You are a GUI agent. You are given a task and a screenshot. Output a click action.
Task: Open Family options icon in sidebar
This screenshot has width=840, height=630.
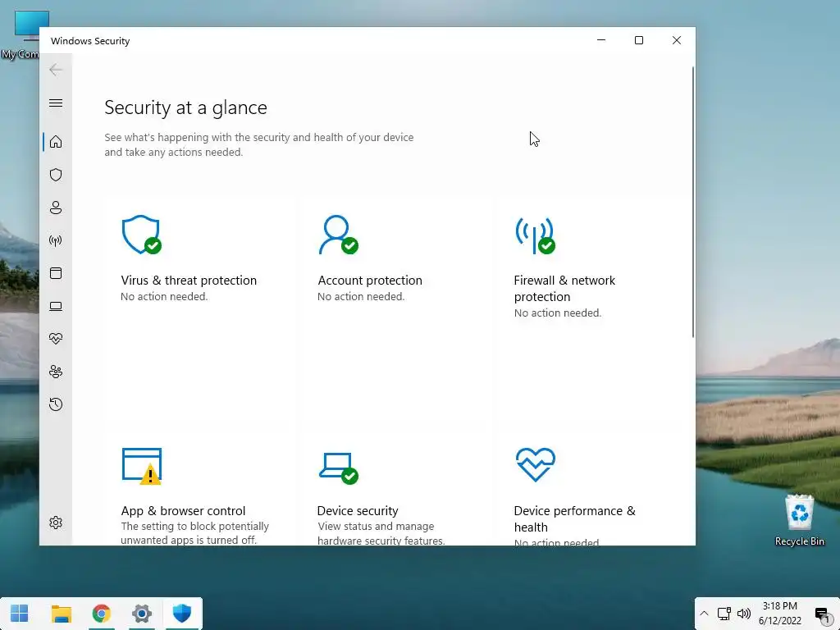pos(56,372)
